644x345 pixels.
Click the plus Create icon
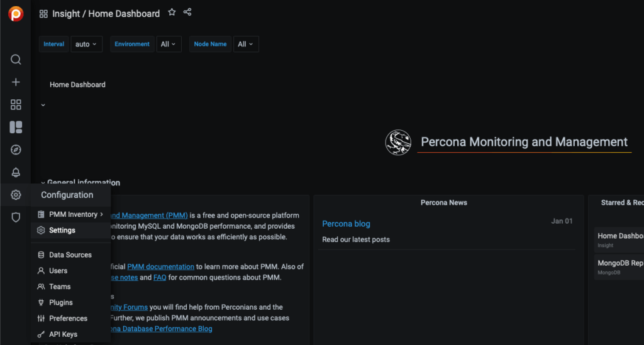click(x=16, y=82)
